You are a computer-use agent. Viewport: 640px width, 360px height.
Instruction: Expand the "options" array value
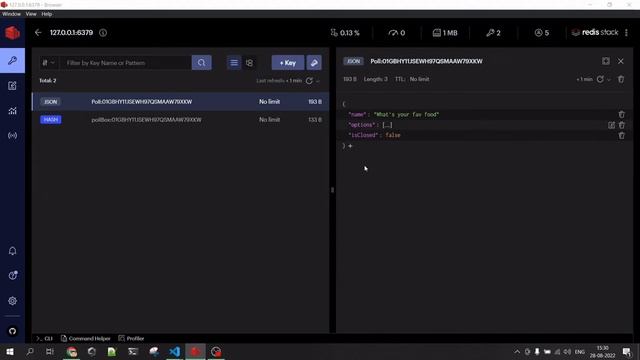[387, 125]
